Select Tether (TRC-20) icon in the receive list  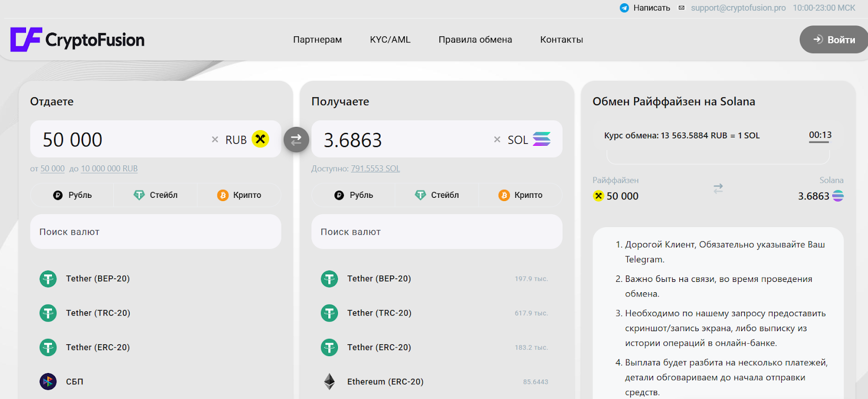pyautogui.click(x=329, y=313)
